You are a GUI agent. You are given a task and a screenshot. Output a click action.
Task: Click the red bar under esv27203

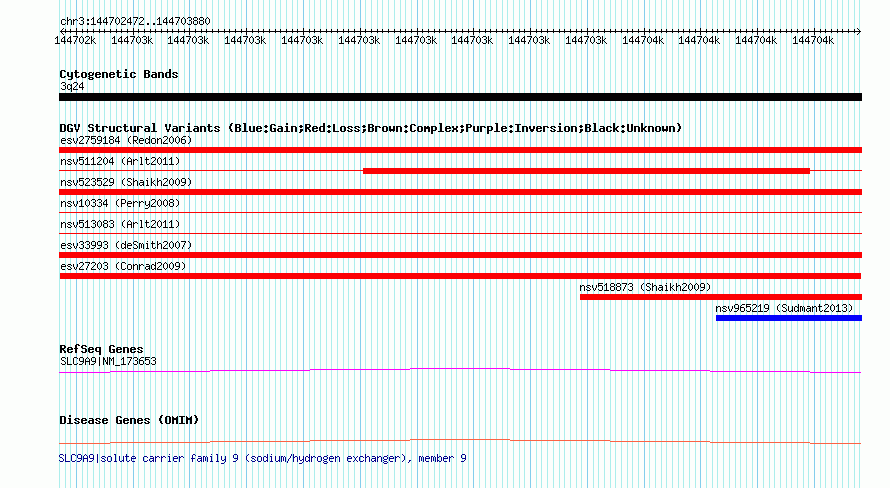[x=460, y=276]
